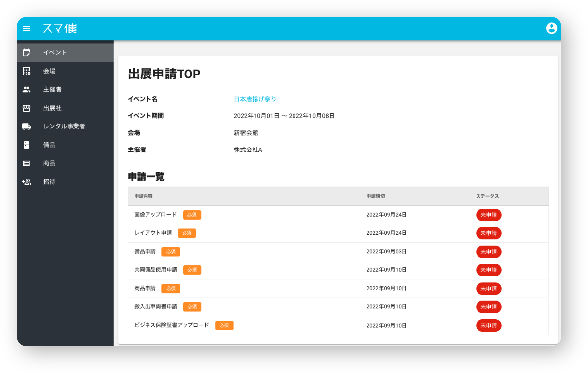
Task: Click the 会場 building icon
Action: pos(27,71)
